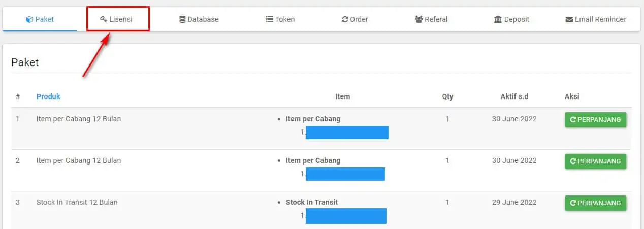The width and height of the screenshot is (644, 229).
Task: Open the Deposit tab
Action: tap(511, 19)
